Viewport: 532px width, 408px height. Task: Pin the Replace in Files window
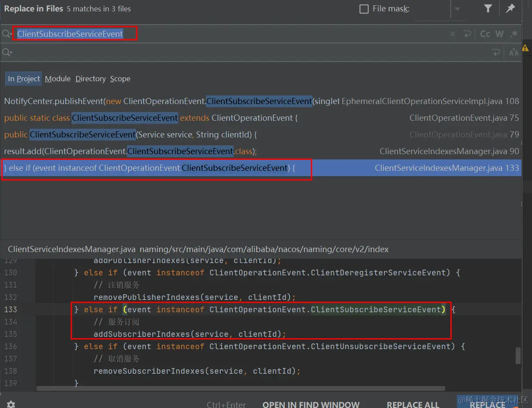pyautogui.click(x=510, y=8)
